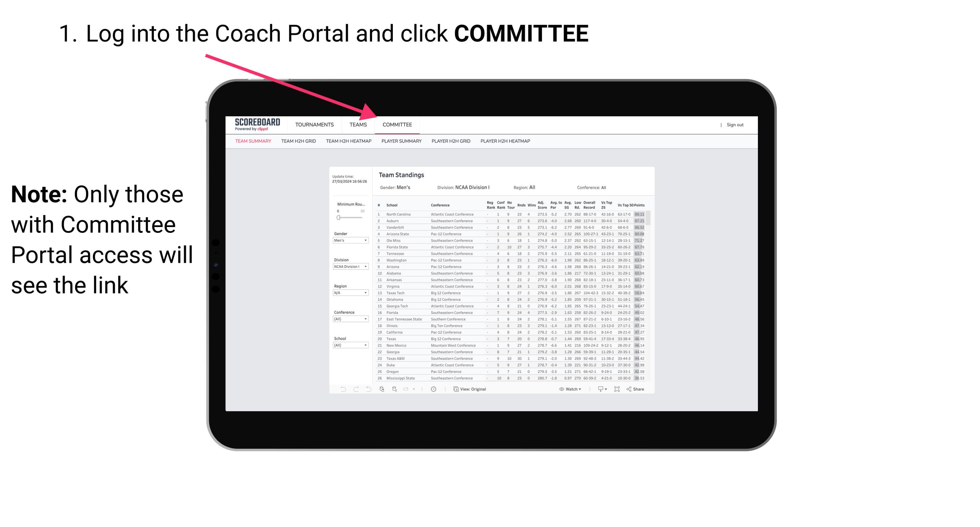Screen dimensions: 980x527
Task: Click the print/export icon
Action: tap(599, 389)
